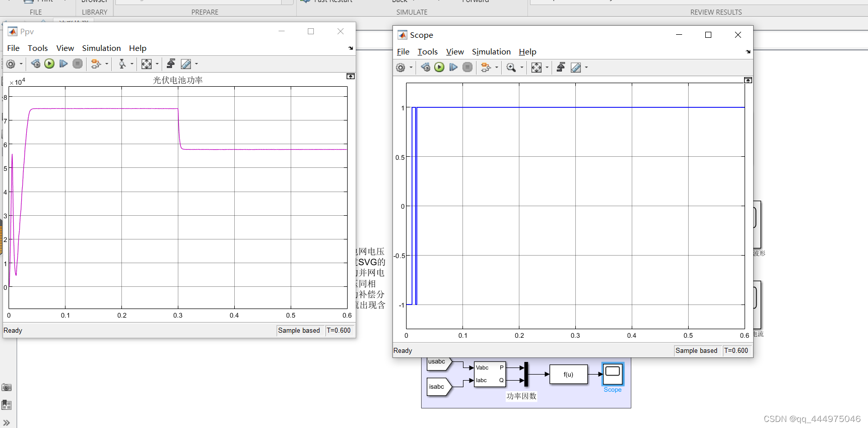This screenshot has height=428, width=868.
Task: Expand configuration gear dropdown in Scope
Action: [411, 68]
